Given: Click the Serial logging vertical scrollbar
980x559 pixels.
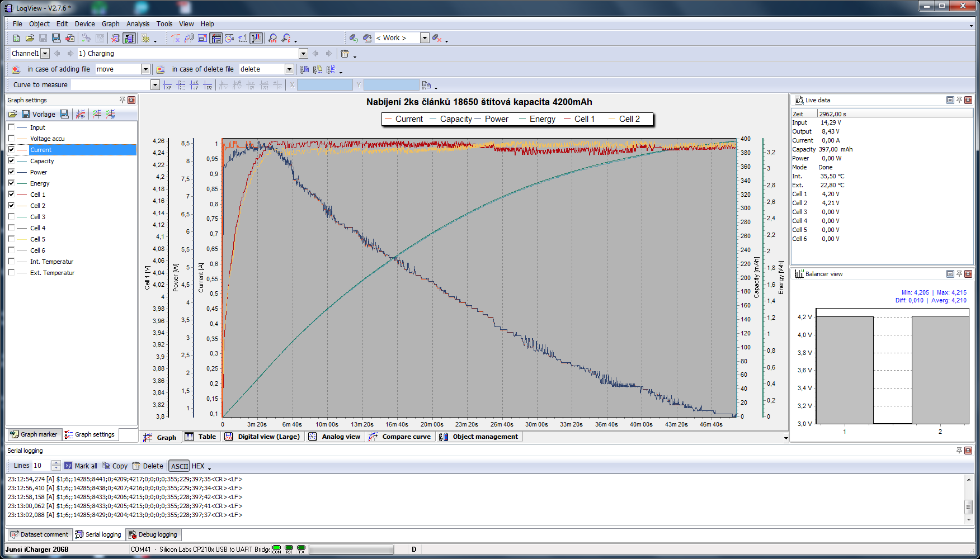Looking at the screenshot, I should [969, 506].
